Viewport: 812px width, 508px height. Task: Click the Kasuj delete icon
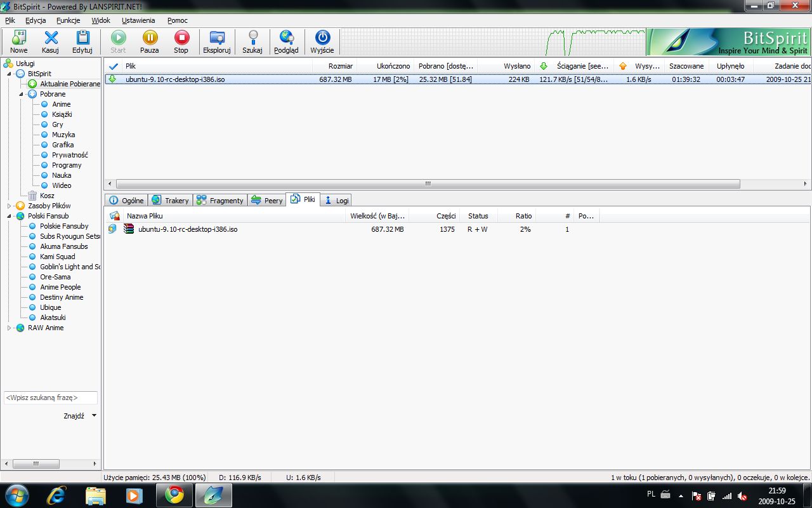[51, 37]
